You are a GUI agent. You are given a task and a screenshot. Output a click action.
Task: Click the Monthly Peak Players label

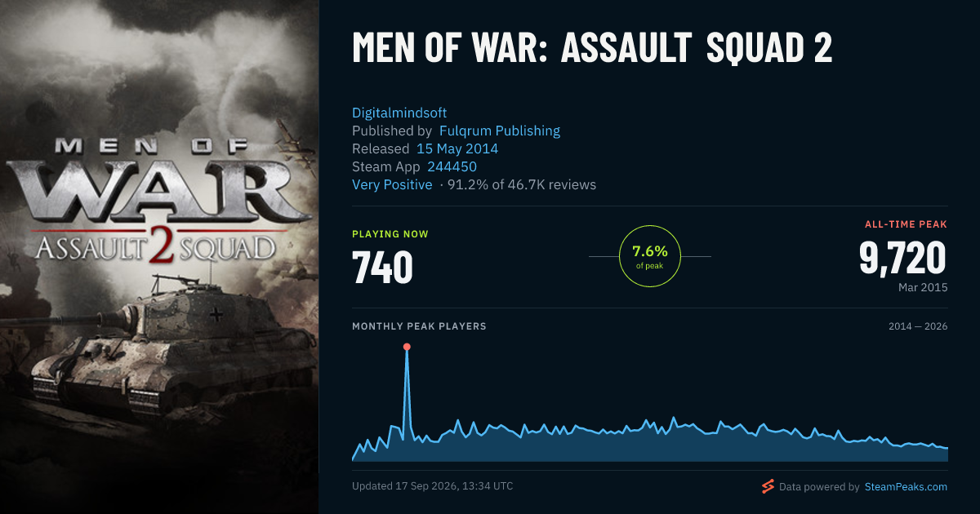click(419, 326)
